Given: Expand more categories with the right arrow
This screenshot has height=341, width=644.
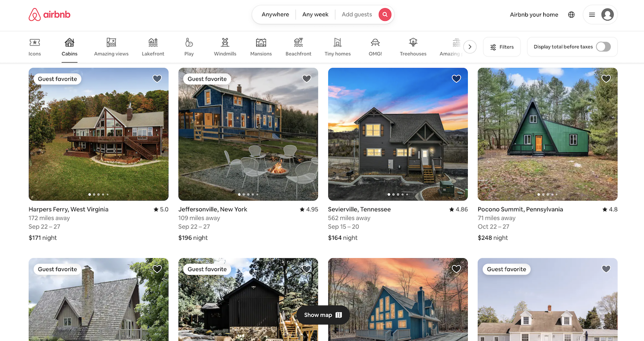Looking at the screenshot, I should (x=470, y=46).
